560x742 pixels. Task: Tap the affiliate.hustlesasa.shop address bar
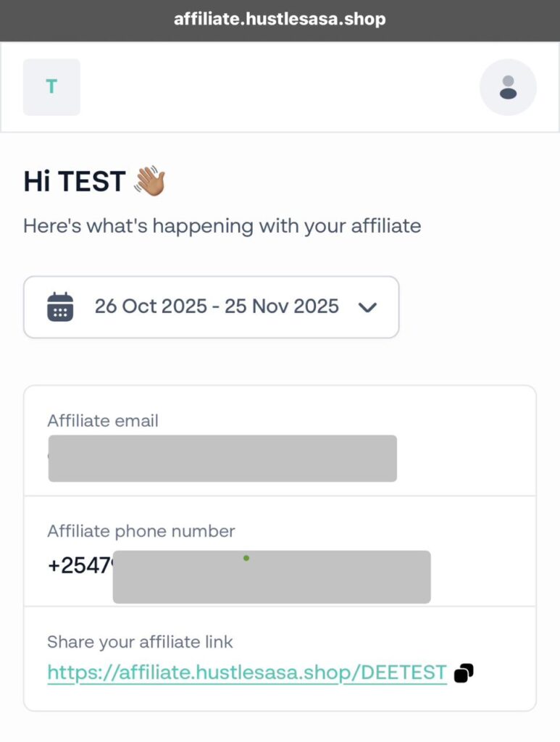(280, 20)
